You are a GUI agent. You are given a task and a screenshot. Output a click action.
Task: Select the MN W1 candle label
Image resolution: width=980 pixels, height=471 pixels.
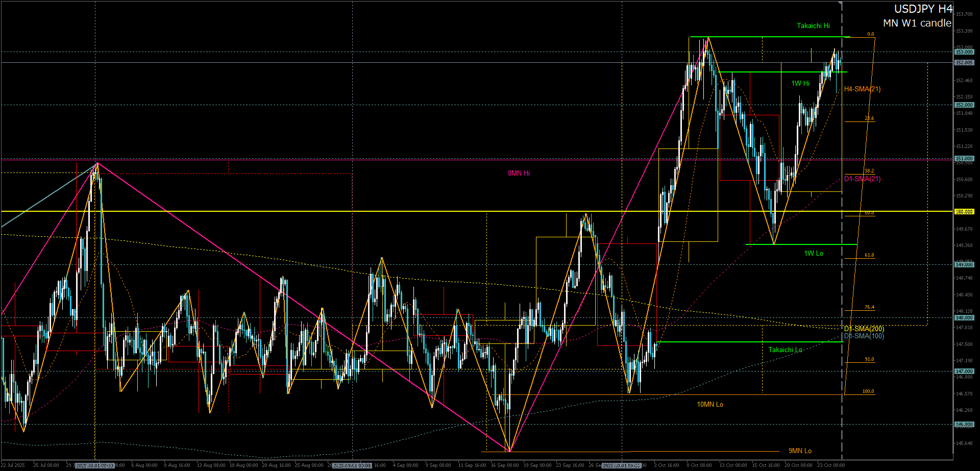coord(917,23)
